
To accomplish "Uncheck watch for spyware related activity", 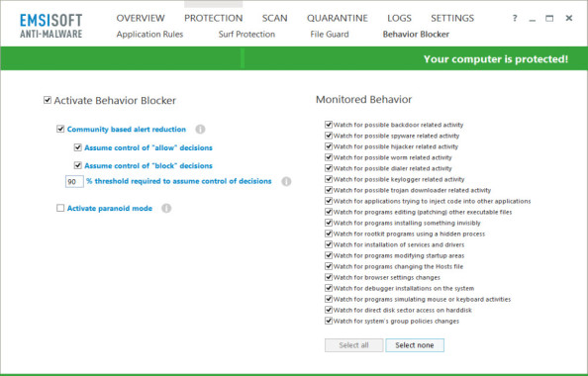I will 329,136.
